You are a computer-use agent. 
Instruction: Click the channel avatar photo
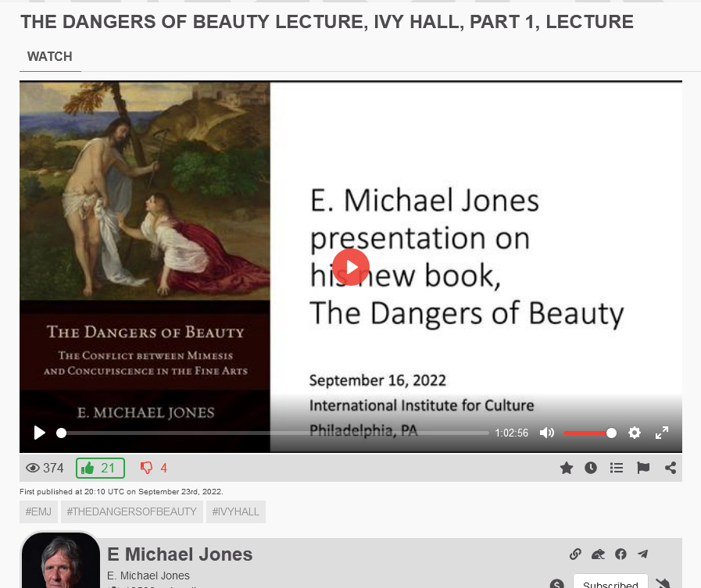[x=60, y=561]
